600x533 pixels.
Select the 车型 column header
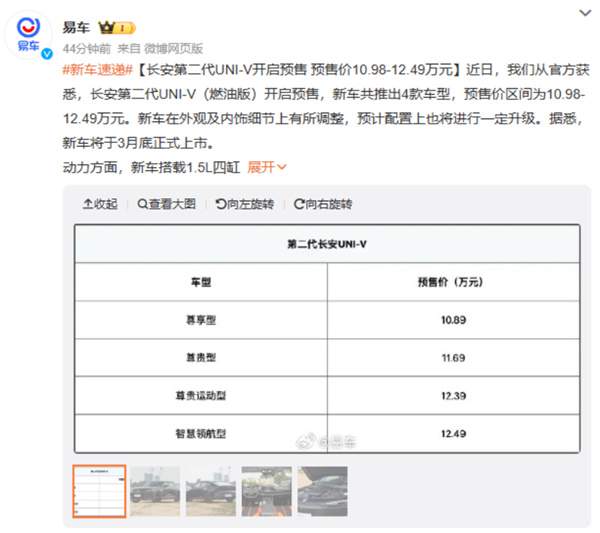[x=201, y=282]
